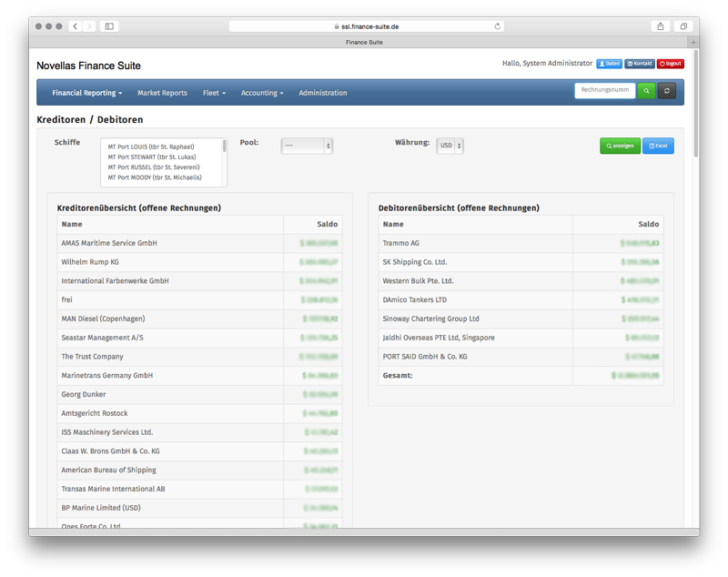Focus the Rechnungsnummer search field
Screen dimensions: 728x577
coord(605,90)
